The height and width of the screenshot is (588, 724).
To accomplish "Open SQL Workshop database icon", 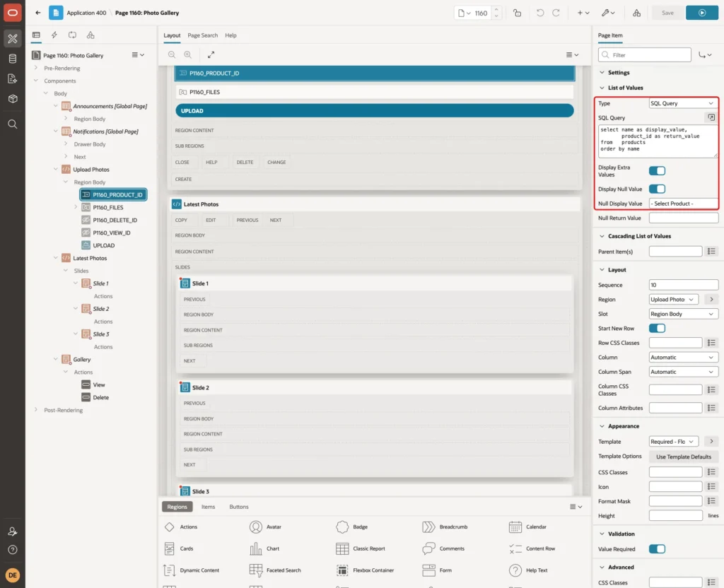I will pos(13,59).
